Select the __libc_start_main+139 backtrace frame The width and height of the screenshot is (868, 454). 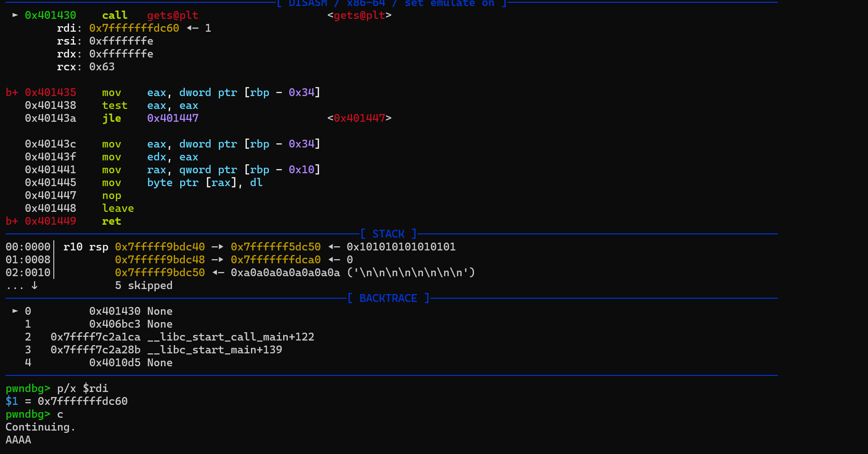coord(215,350)
